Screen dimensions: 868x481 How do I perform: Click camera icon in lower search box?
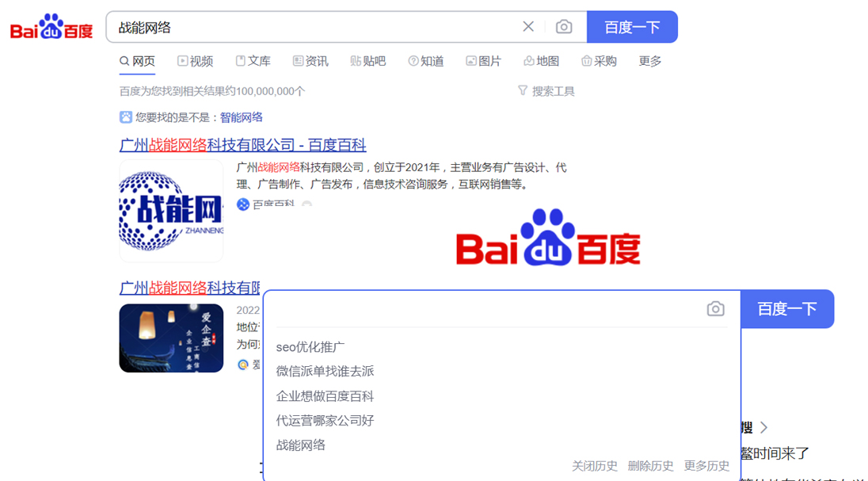(x=715, y=309)
